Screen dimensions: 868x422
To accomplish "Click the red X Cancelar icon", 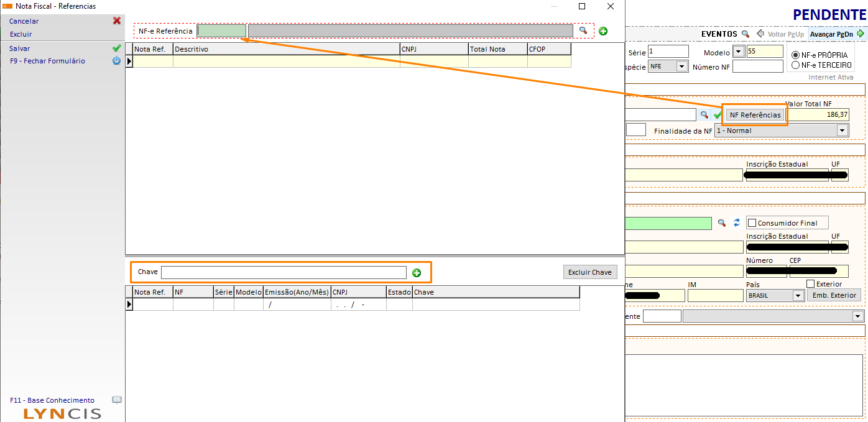I will pos(117,21).
